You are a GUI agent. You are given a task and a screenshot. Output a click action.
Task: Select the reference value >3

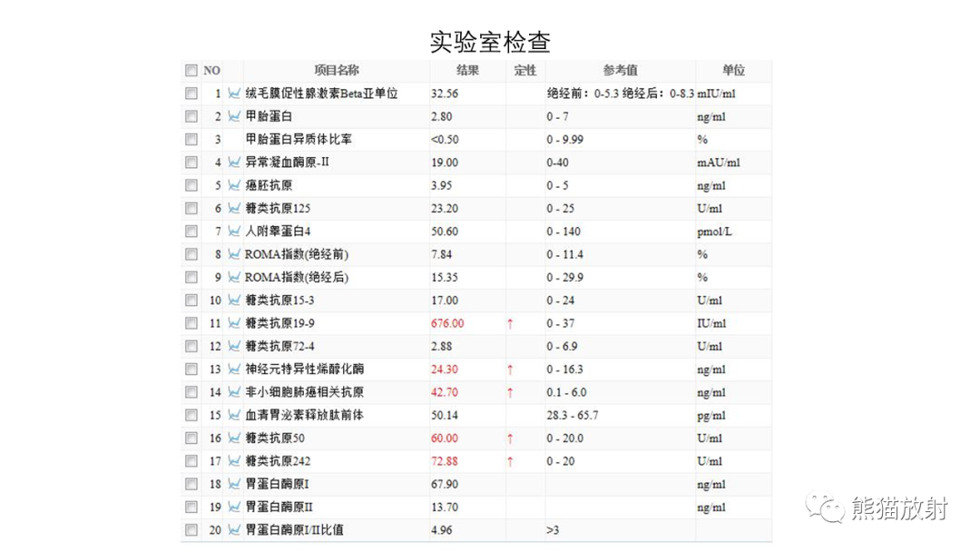coord(553,530)
